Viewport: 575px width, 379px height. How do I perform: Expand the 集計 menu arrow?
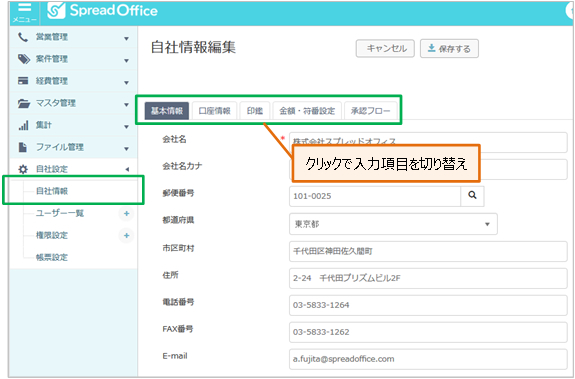[127, 127]
